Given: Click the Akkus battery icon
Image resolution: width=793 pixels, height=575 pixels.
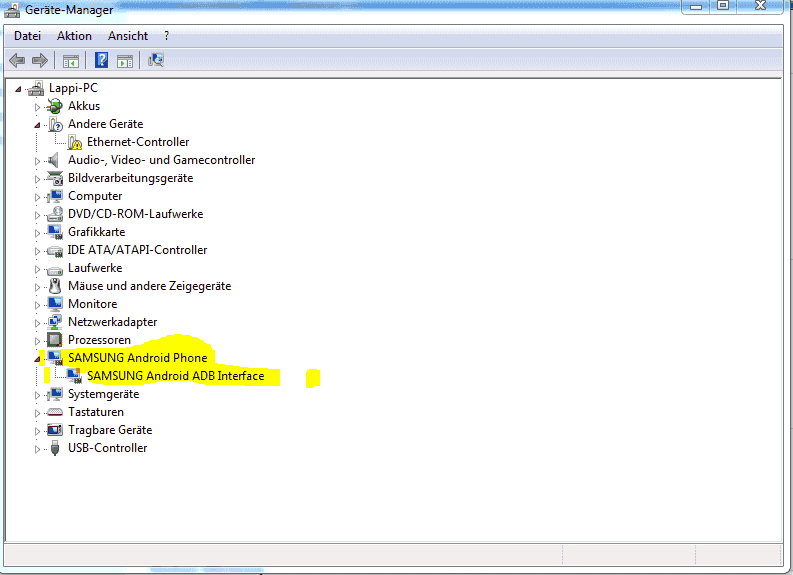Looking at the screenshot, I should coord(55,106).
